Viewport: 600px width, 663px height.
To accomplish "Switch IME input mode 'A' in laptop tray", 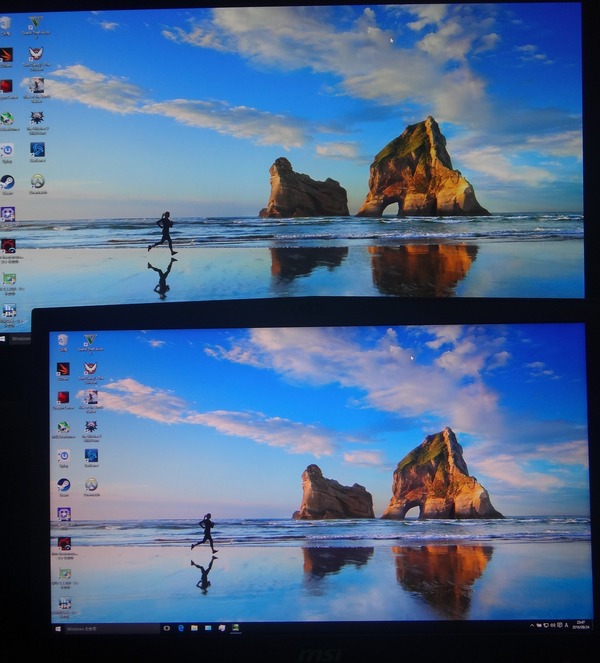I will coord(566,625).
